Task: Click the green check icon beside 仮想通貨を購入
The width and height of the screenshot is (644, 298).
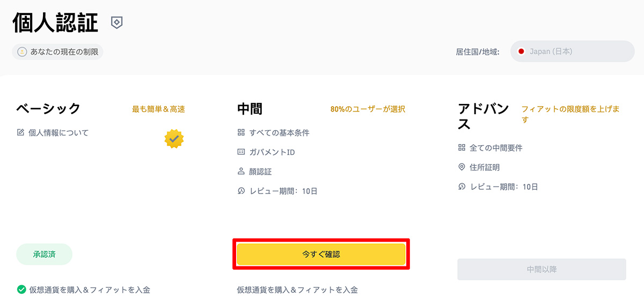Action: coord(21,289)
